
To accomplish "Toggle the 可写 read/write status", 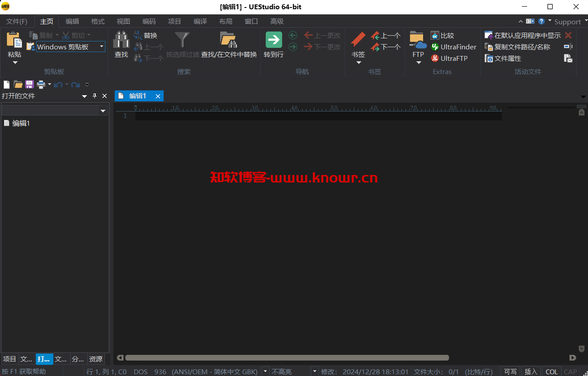I will [510, 372].
